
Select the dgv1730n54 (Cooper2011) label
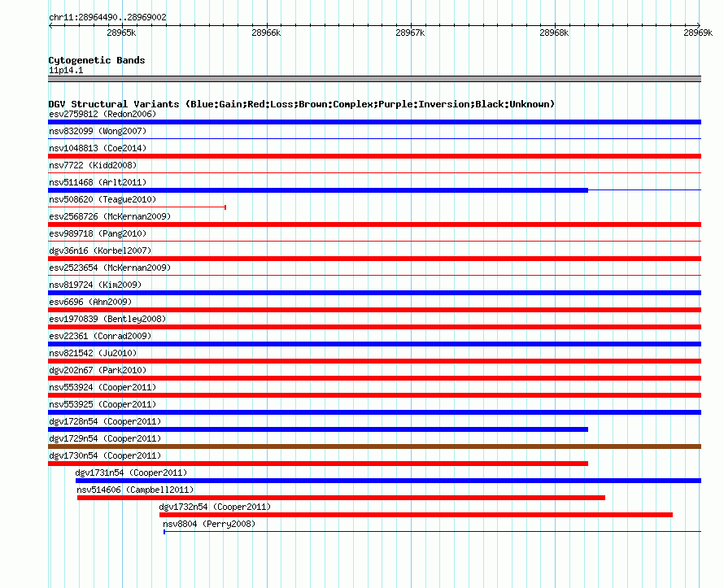105,455
